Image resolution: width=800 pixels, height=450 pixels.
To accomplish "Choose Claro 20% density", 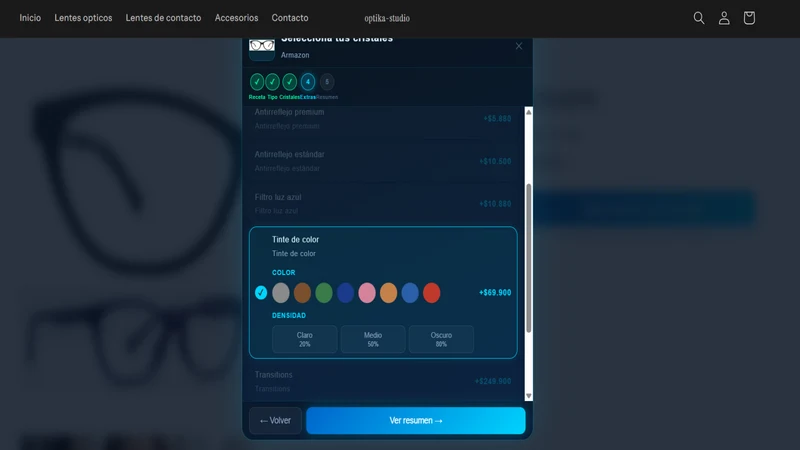I will [305, 339].
